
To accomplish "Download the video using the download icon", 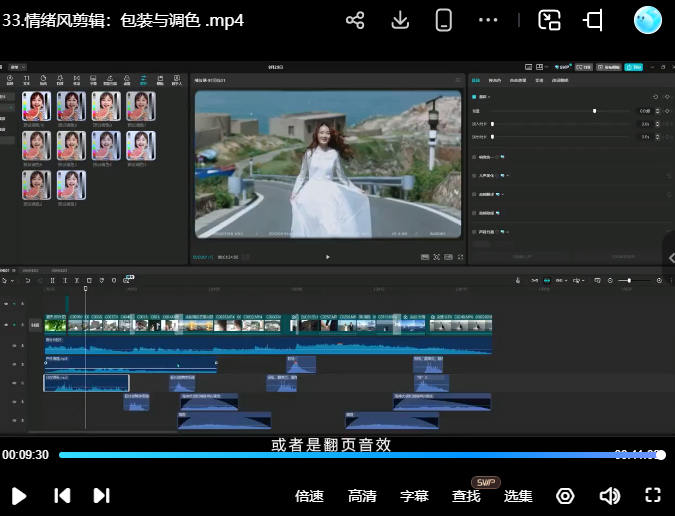I will pyautogui.click(x=400, y=20).
